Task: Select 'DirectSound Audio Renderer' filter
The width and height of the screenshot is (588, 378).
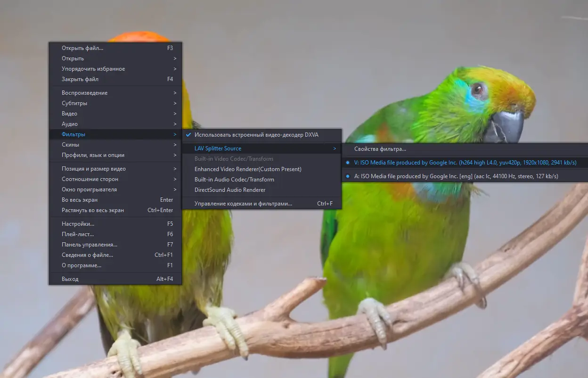Action: click(x=261, y=190)
